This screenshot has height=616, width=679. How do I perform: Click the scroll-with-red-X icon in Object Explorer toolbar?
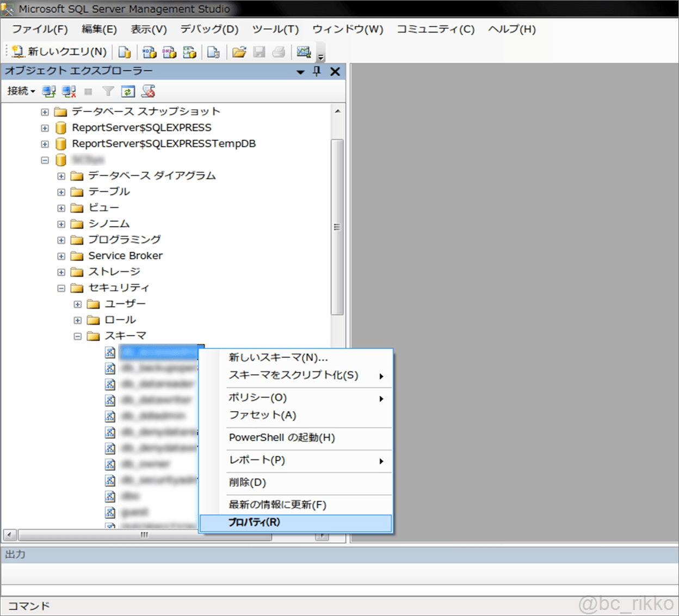(x=148, y=91)
